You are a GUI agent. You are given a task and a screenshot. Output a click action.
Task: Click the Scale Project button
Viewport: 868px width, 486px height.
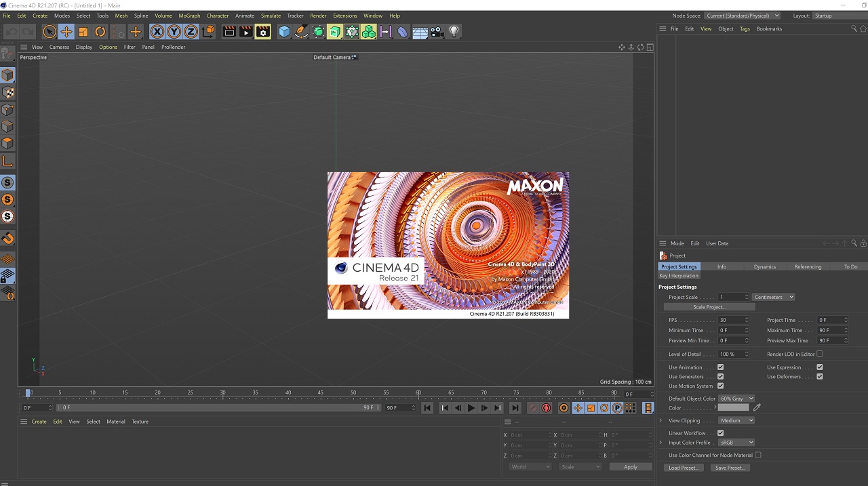709,307
